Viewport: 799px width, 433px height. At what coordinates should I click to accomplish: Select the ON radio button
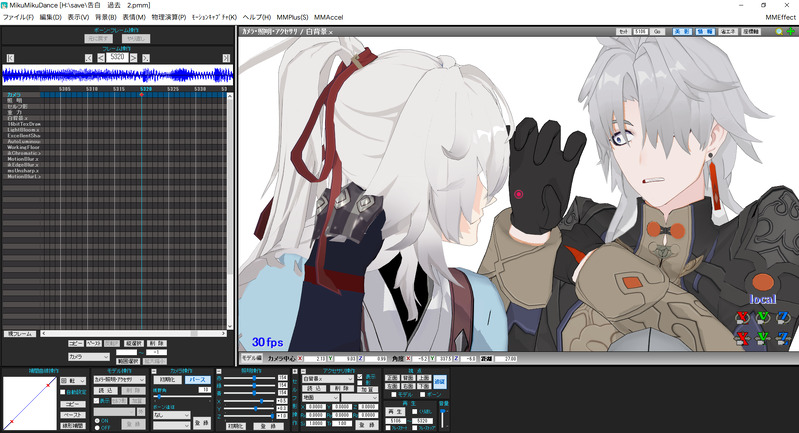click(x=97, y=421)
